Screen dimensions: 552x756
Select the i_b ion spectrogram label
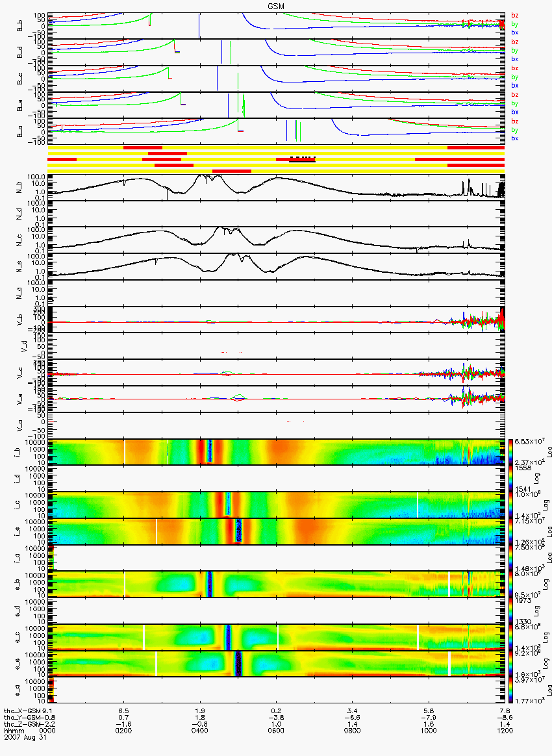tap(18, 452)
